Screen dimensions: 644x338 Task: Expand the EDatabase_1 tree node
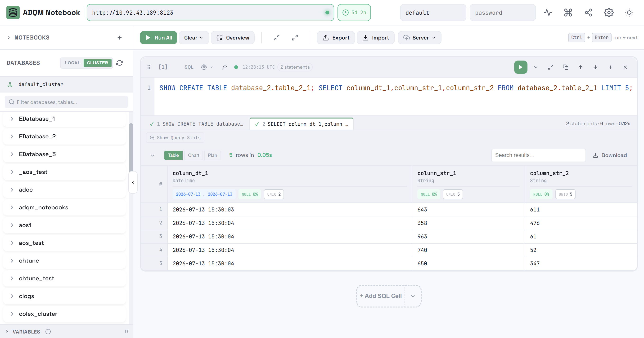tap(12, 119)
